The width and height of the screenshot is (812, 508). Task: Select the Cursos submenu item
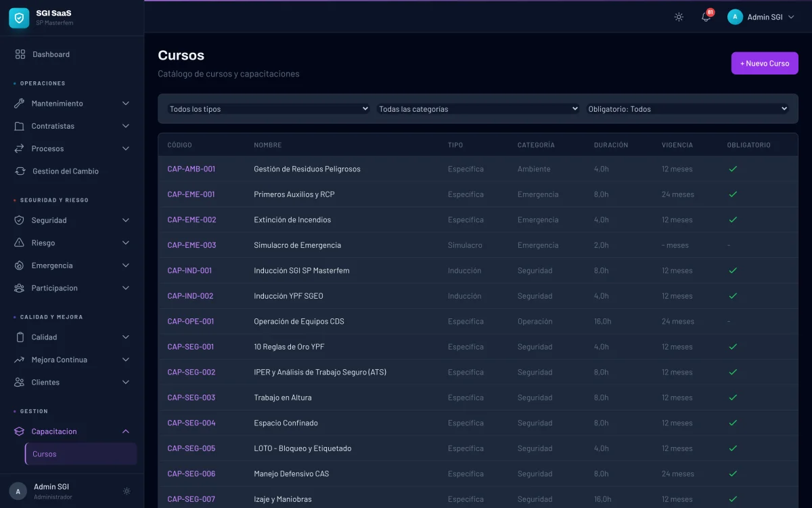click(45, 454)
